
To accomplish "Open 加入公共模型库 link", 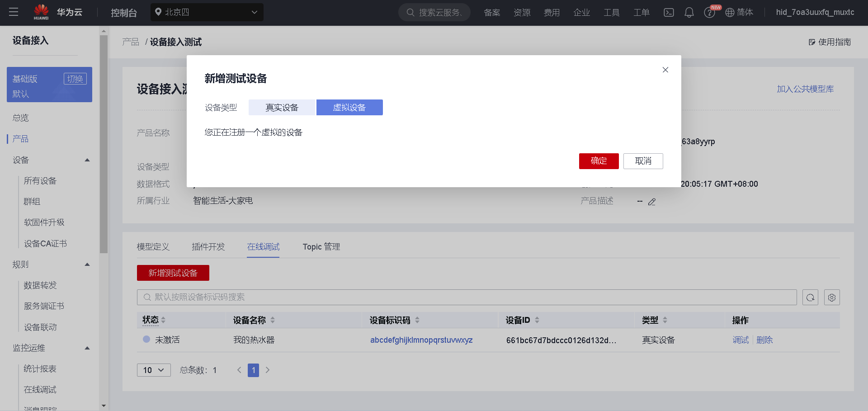I will 805,89.
